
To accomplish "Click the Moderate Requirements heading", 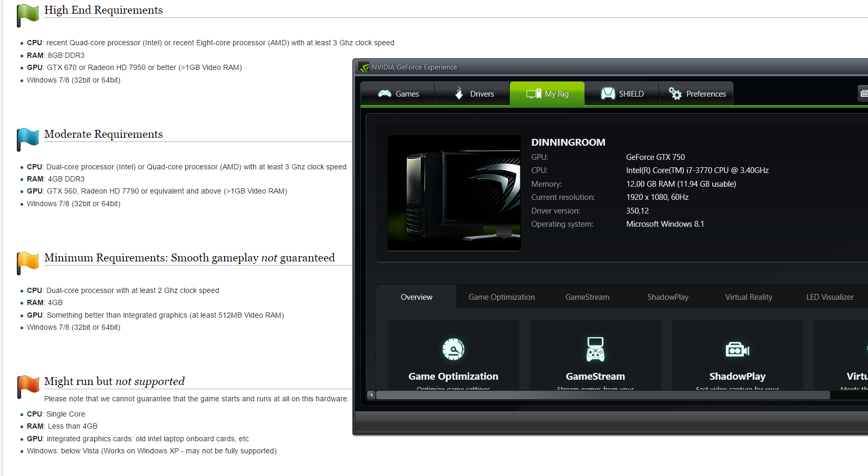I will [104, 134].
